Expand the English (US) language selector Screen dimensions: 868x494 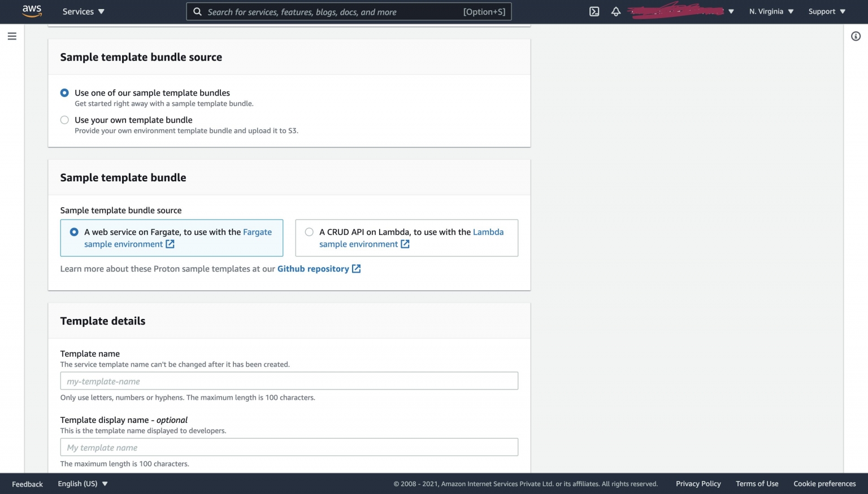click(83, 483)
